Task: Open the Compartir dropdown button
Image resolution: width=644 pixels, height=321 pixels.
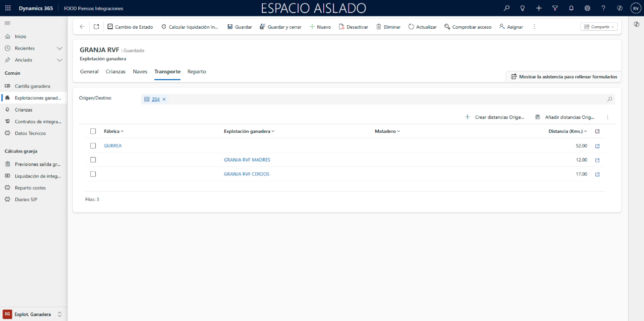Action: coord(599,27)
